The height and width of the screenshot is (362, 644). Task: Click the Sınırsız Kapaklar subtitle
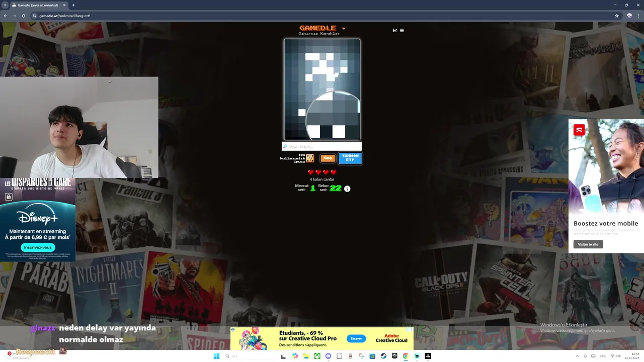pos(319,34)
